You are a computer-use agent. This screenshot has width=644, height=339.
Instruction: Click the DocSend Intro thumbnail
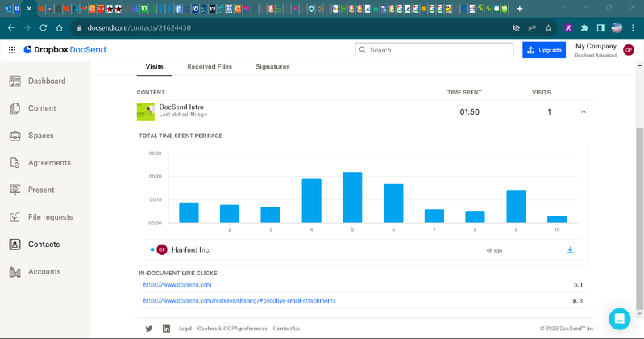[146, 111]
